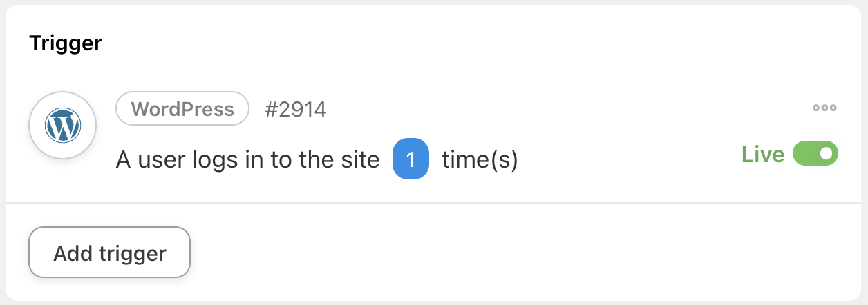
Task: Toggle the Live switch off
Action: pos(815,154)
